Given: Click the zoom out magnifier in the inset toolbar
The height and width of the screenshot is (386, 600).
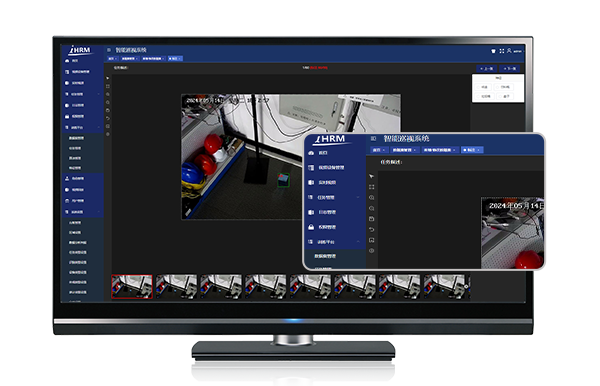Looking at the screenshot, I should point(371,208).
